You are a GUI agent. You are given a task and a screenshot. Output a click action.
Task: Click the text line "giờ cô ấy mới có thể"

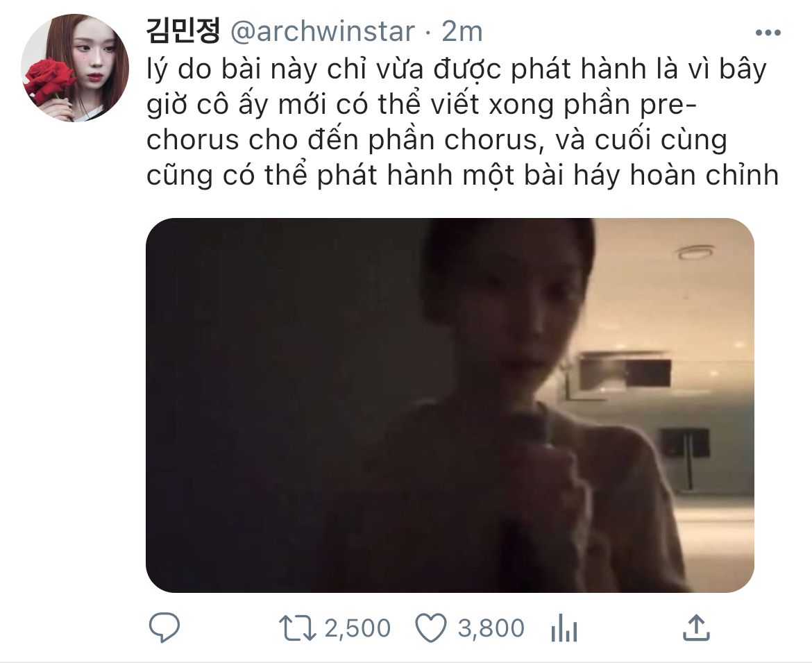pos(422,105)
